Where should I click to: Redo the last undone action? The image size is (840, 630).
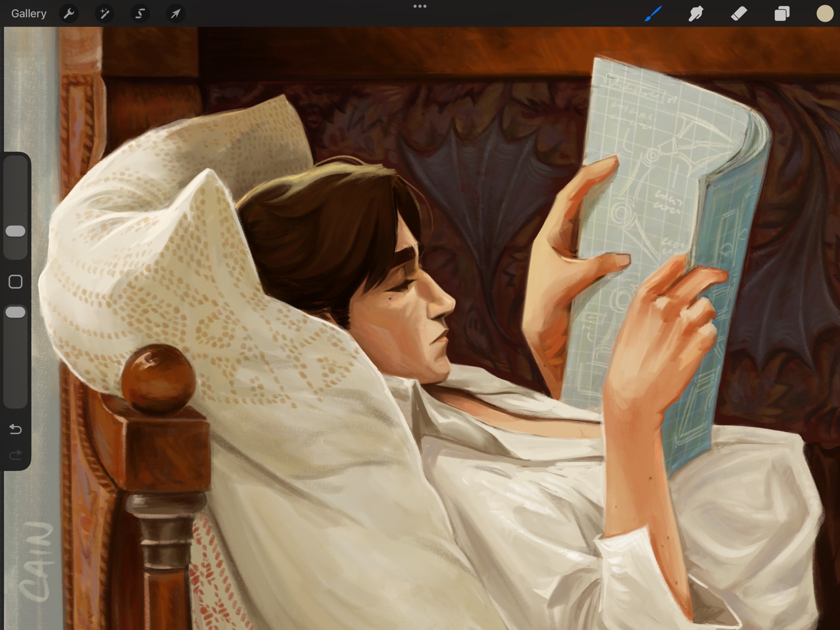(x=16, y=455)
